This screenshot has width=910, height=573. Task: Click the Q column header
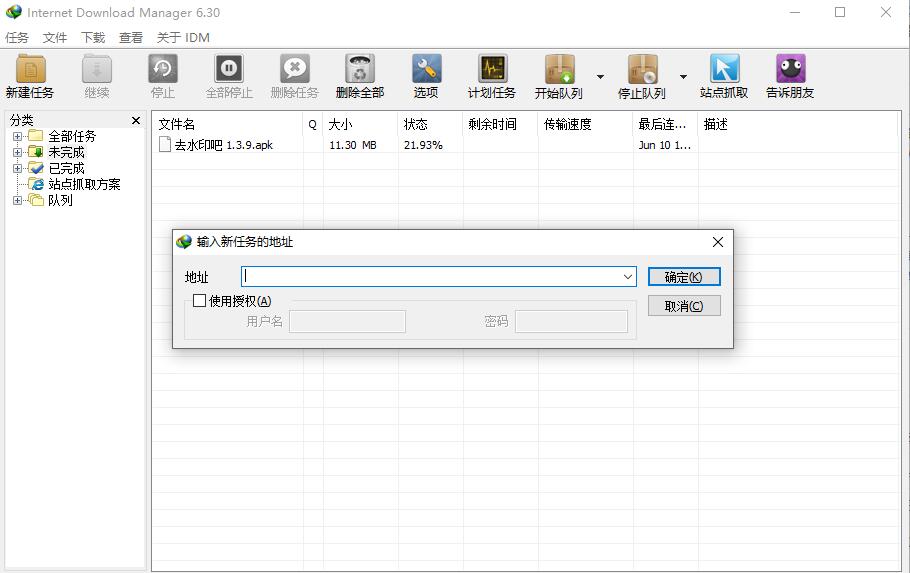tap(313, 124)
